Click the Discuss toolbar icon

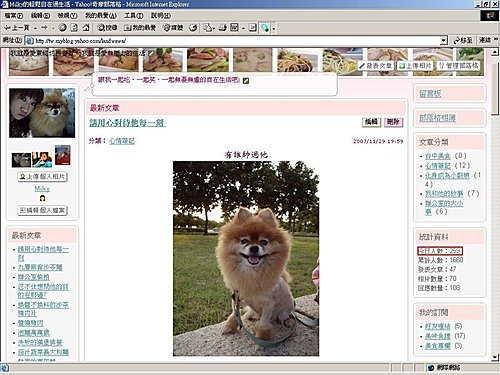click(x=253, y=28)
